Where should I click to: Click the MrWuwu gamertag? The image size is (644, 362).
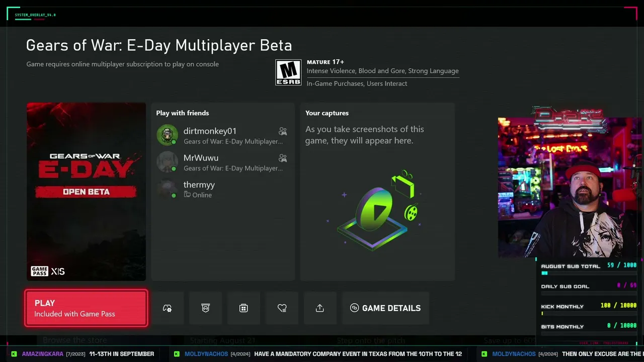(201, 158)
